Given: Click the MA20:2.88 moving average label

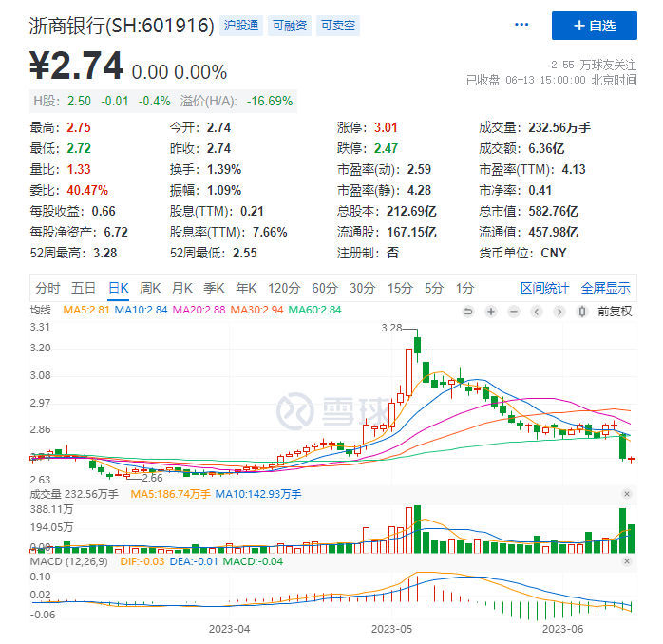Looking at the screenshot, I should tap(199, 310).
